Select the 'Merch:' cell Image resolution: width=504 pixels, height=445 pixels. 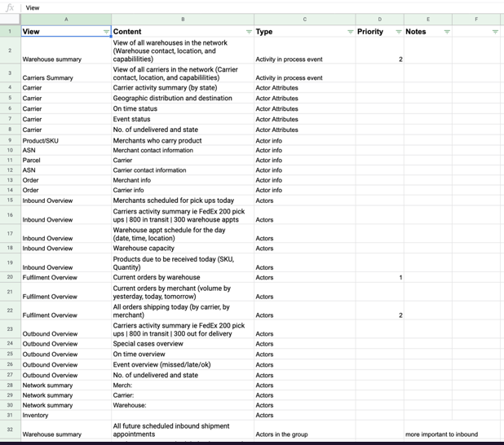[x=183, y=385]
